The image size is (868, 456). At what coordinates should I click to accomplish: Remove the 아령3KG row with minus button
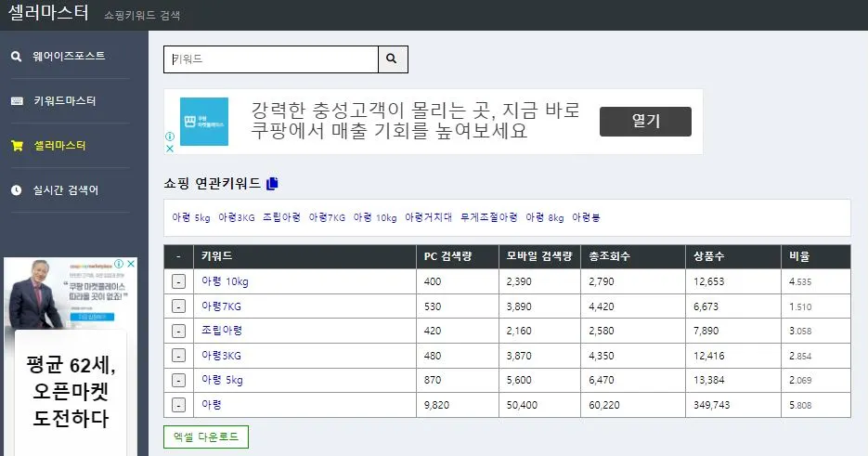[x=178, y=356]
